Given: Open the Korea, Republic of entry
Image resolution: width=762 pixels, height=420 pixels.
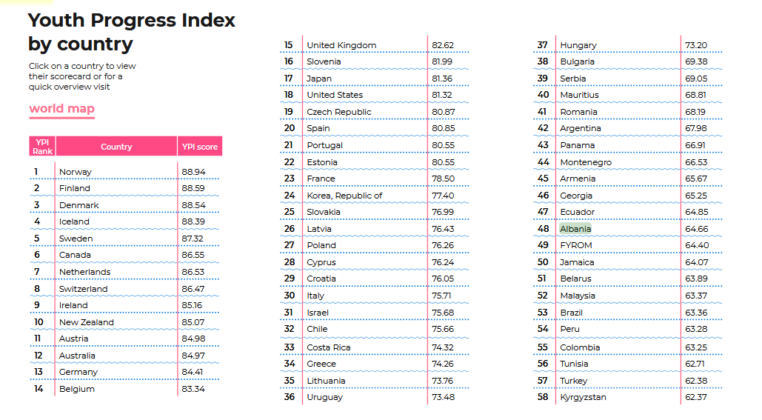Looking at the screenshot, I should pos(344,195).
